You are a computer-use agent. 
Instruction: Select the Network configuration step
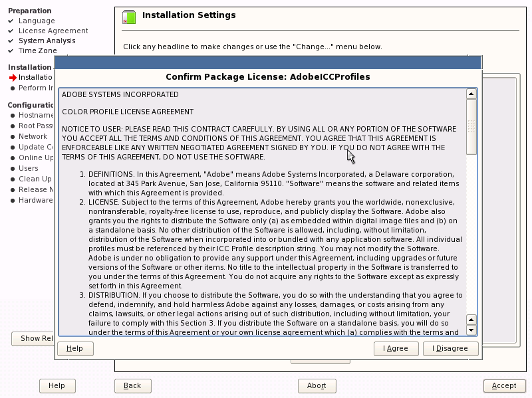tap(33, 136)
